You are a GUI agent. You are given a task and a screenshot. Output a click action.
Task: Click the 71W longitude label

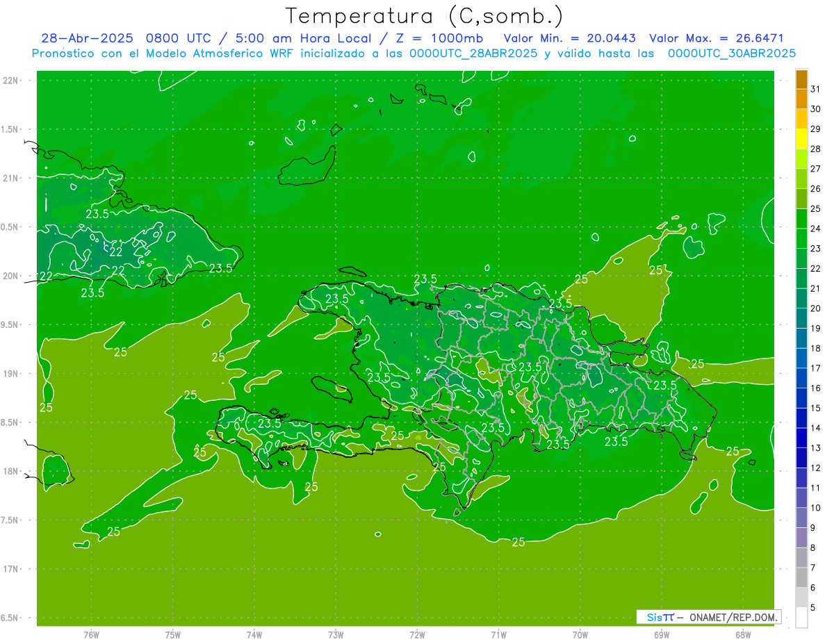click(x=498, y=634)
